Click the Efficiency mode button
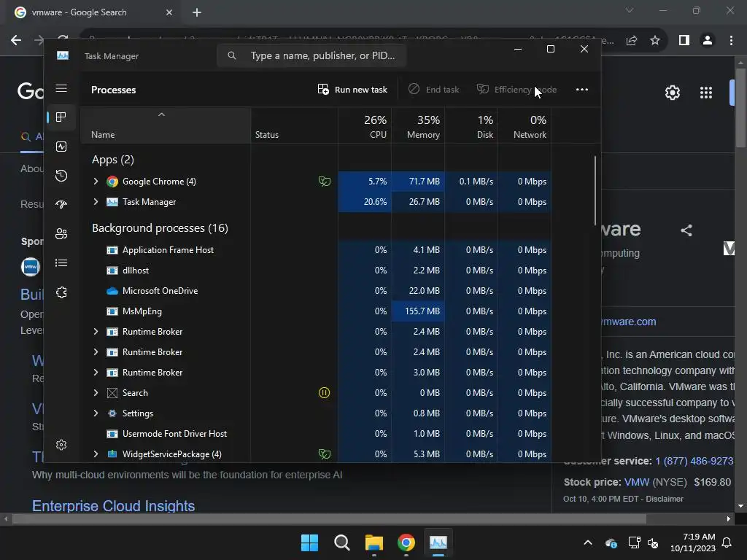The image size is (747, 560). pos(517,90)
